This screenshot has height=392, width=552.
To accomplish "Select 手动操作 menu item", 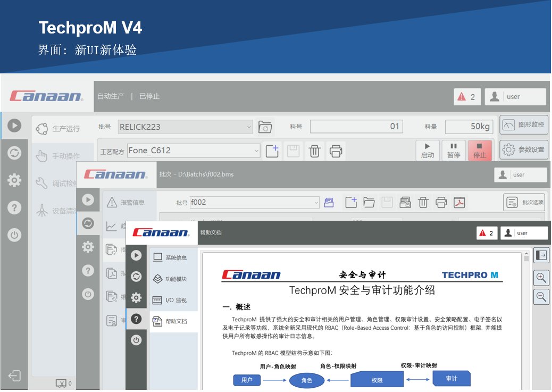I will coord(63,156).
